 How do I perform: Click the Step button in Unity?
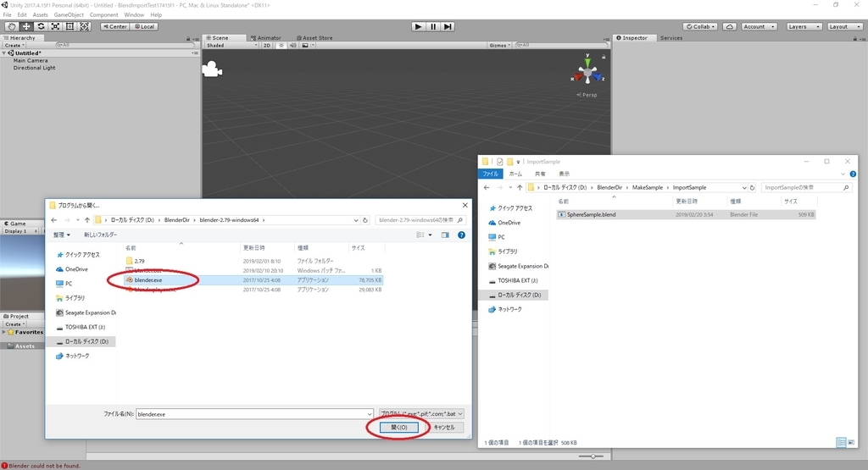coord(448,26)
